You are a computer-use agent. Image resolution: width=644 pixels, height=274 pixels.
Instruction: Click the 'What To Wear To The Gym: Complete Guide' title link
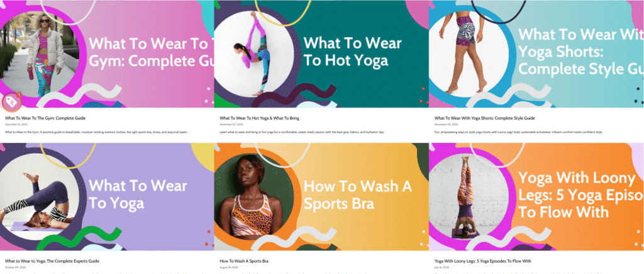click(x=45, y=118)
